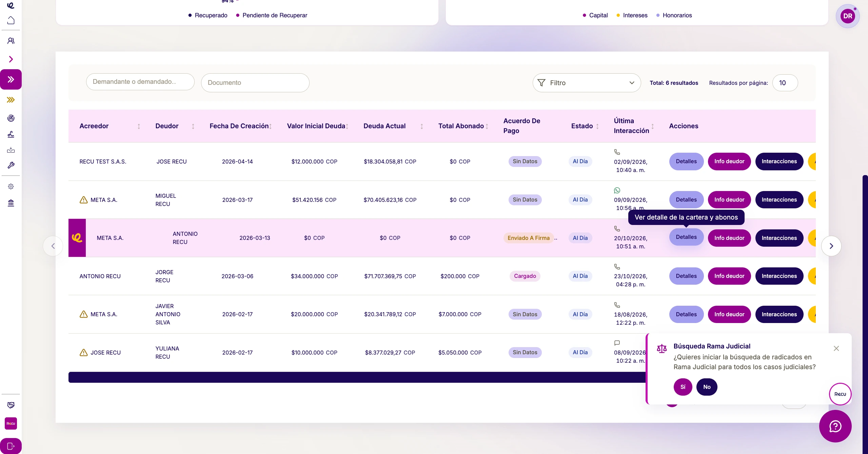Click the previous arrow carousel button

coord(53,246)
